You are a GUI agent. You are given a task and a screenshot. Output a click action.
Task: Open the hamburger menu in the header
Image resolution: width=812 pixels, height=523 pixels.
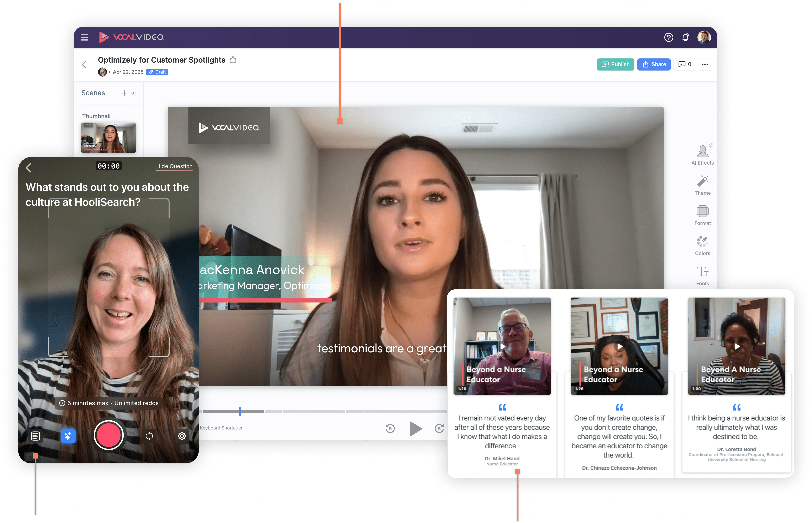click(84, 37)
